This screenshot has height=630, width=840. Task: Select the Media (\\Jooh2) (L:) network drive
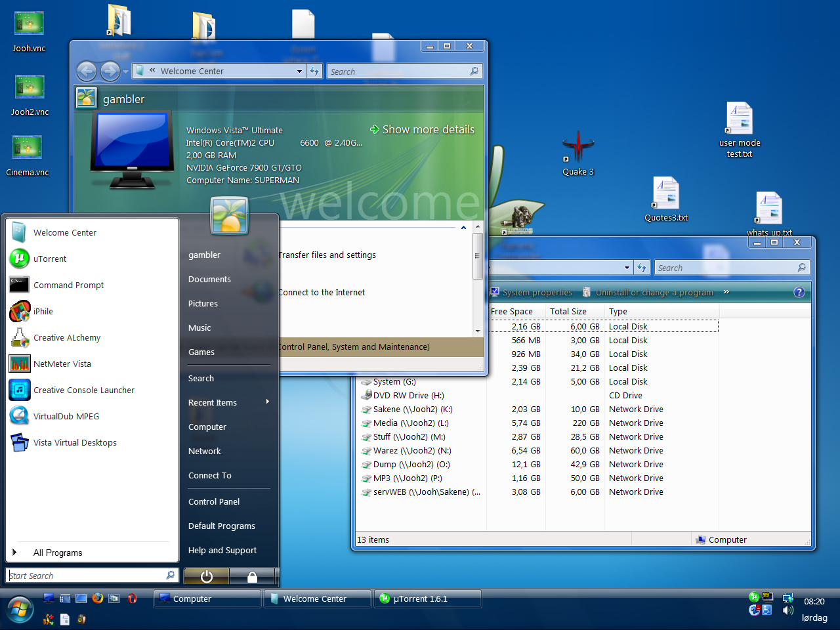[406, 423]
